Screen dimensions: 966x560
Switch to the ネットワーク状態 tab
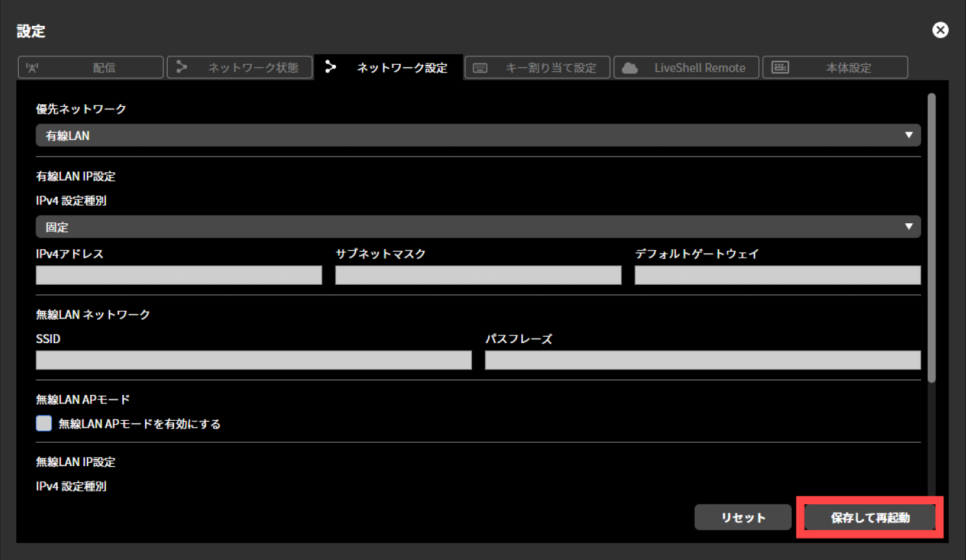tap(240, 67)
